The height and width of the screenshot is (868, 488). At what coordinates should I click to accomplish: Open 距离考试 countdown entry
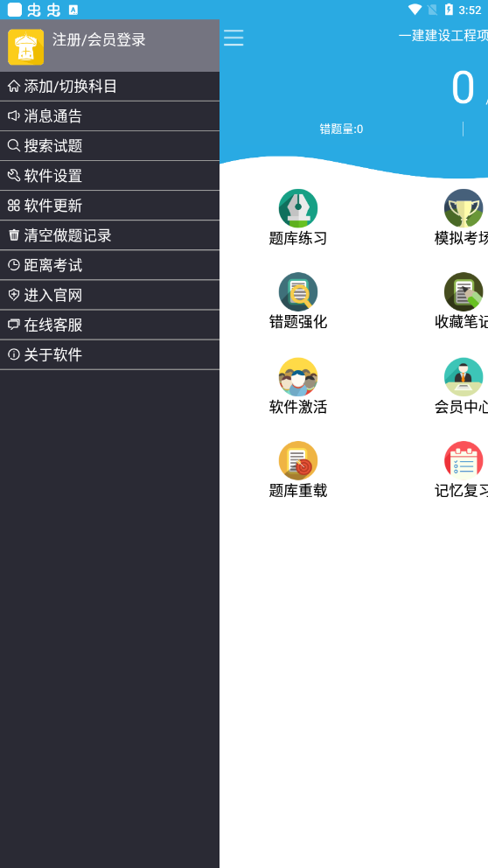click(x=109, y=266)
